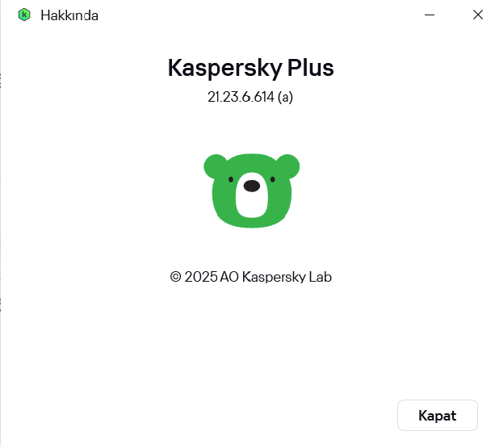495x448 pixels.
Task: Close the dialog using the Kapat button
Action: pyautogui.click(x=438, y=416)
